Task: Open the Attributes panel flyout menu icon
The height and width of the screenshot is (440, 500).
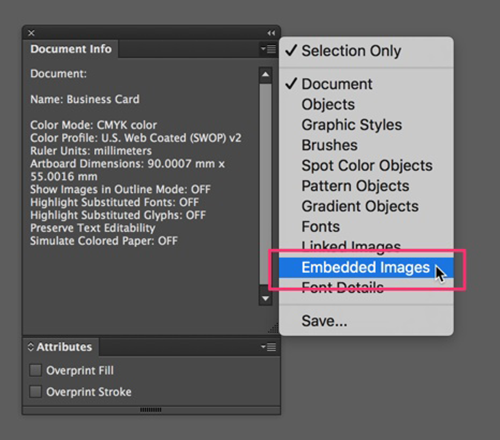Action: click(268, 347)
